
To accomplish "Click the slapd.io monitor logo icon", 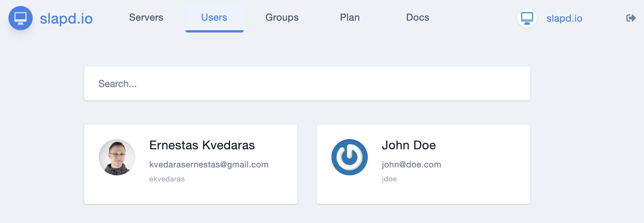I will [x=20, y=18].
